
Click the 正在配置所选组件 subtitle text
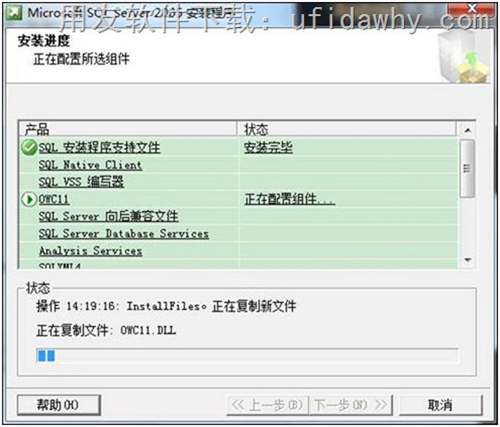click(81, 59)
